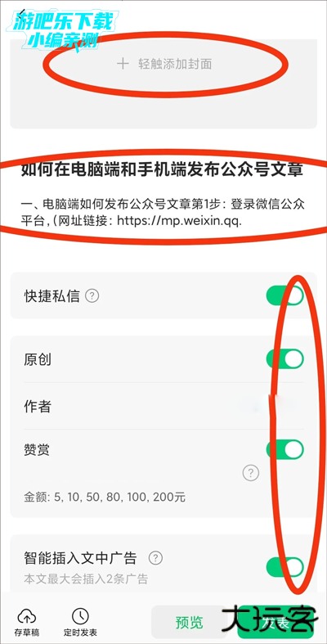Open the article summary text starting 一、电脑端
The width and height of the screenshot is (327, 644).
click(163, 212)
